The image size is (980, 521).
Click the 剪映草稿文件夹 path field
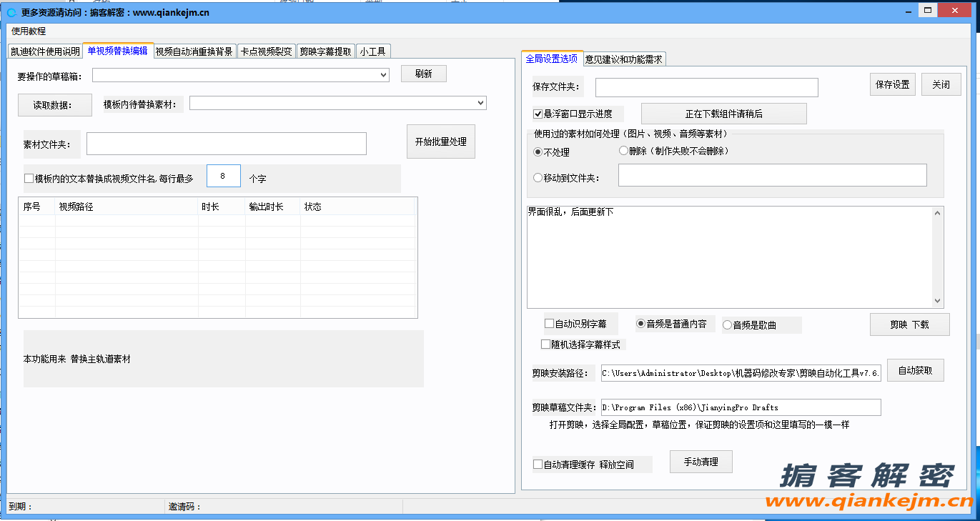741,407
